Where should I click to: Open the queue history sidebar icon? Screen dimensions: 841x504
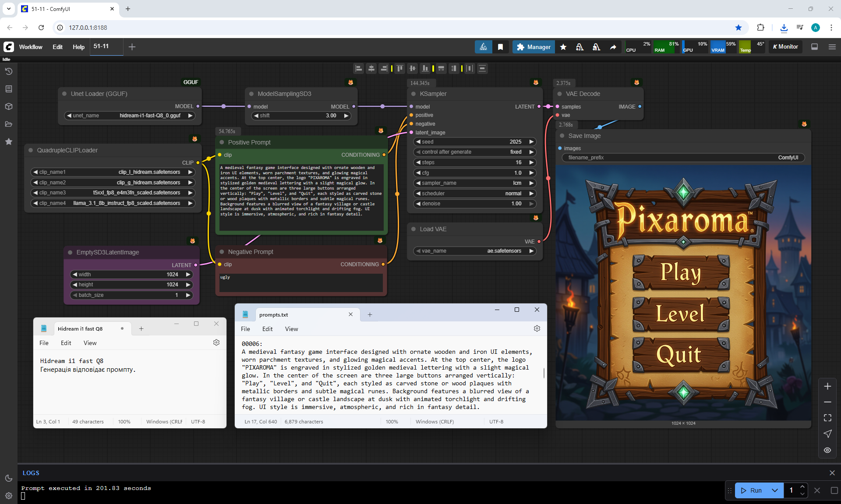pyautogui.click(x=9, y=71)
